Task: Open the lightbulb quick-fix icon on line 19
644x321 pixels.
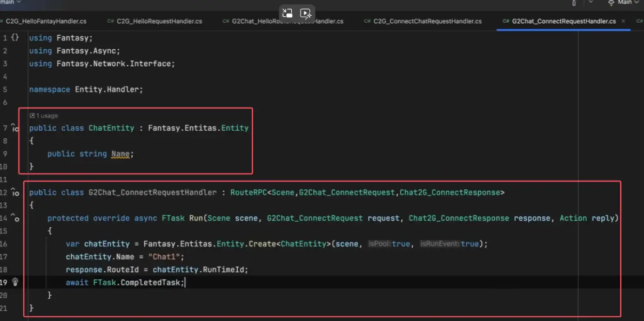Action: click(15, 282)
